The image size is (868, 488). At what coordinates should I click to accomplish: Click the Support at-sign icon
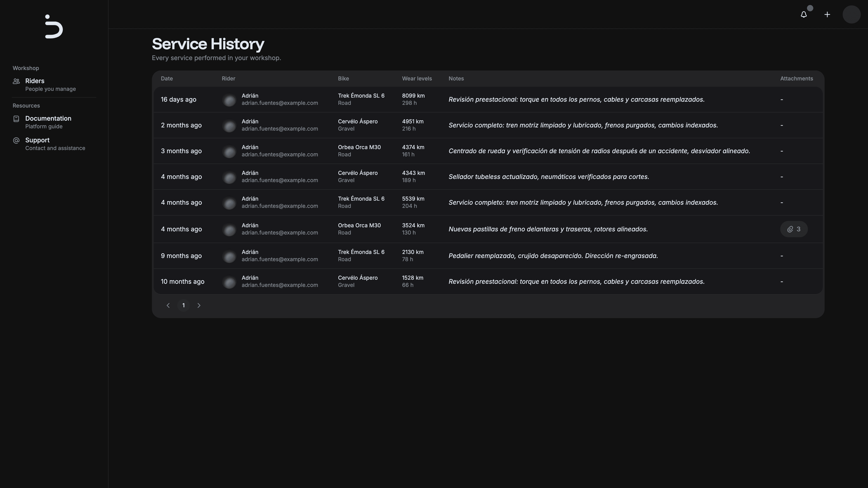click(16, 141)
